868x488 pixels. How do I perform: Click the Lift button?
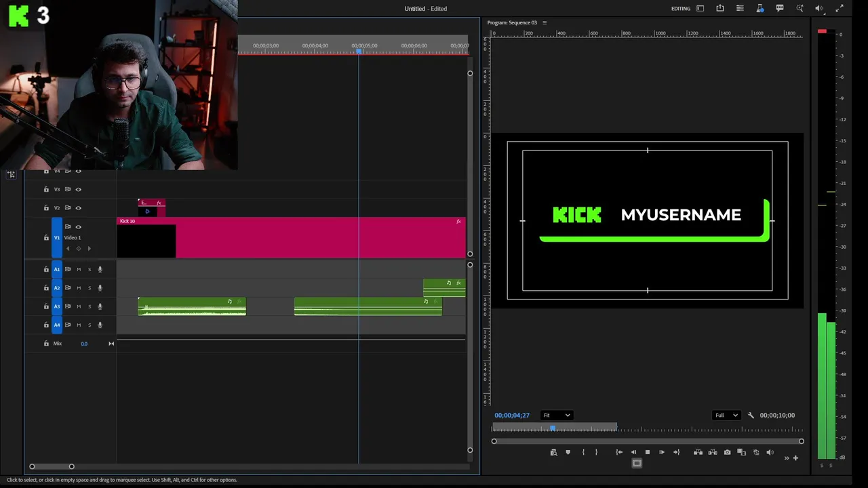698,452
